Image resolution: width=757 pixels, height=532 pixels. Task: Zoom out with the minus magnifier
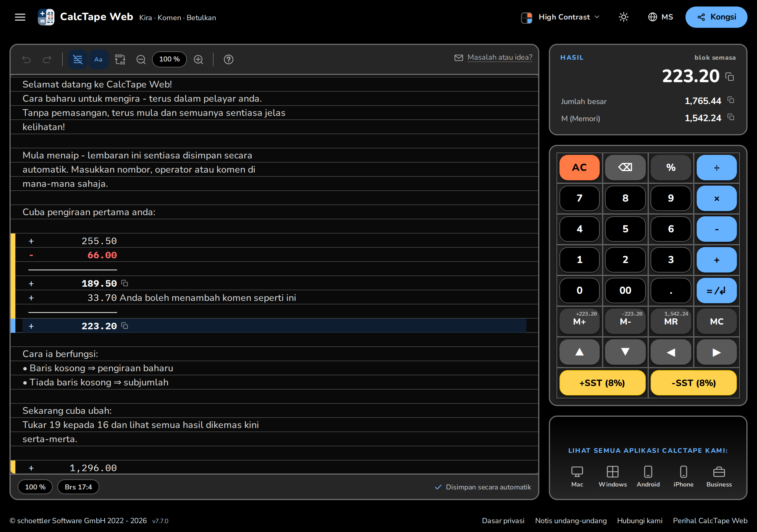(141, 59)
